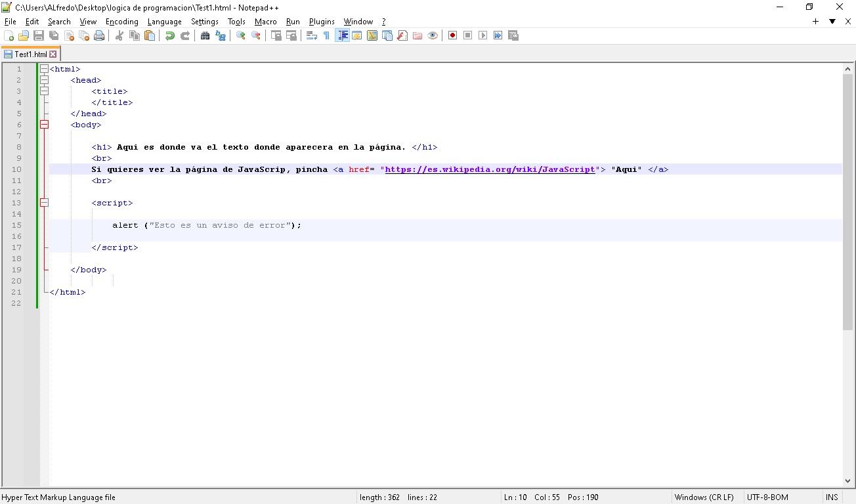
Task: Click the Open file toolbar icon
Action: [24, 35]
